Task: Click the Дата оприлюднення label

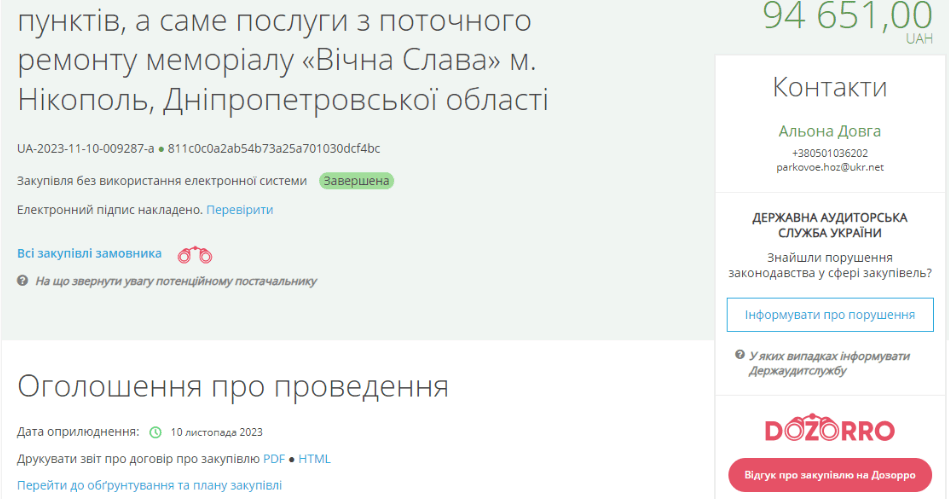Action: (78, 432)
